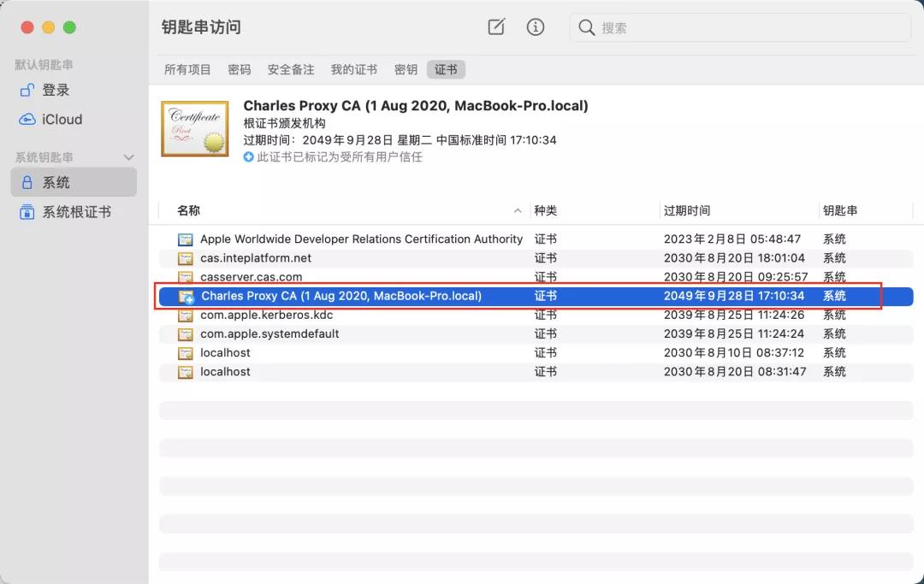Click the blue plus trust badge icon

[249, 157]
